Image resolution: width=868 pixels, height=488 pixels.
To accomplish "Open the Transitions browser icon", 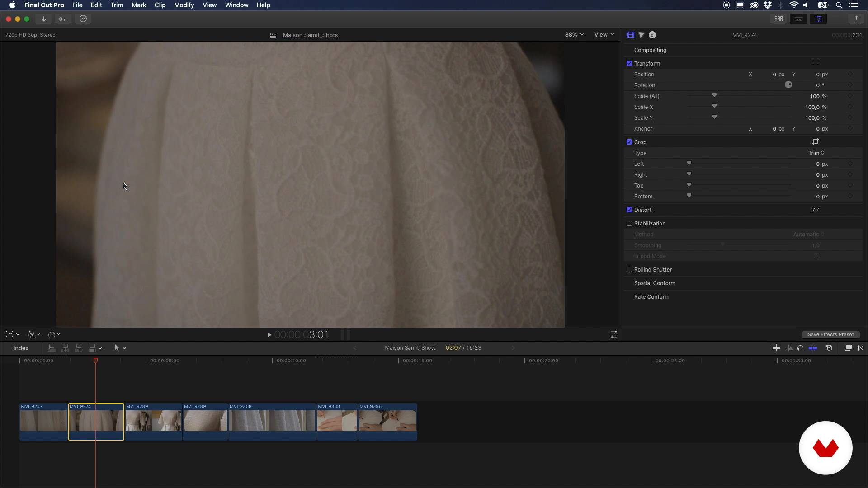I will click(x=861, y=348).
